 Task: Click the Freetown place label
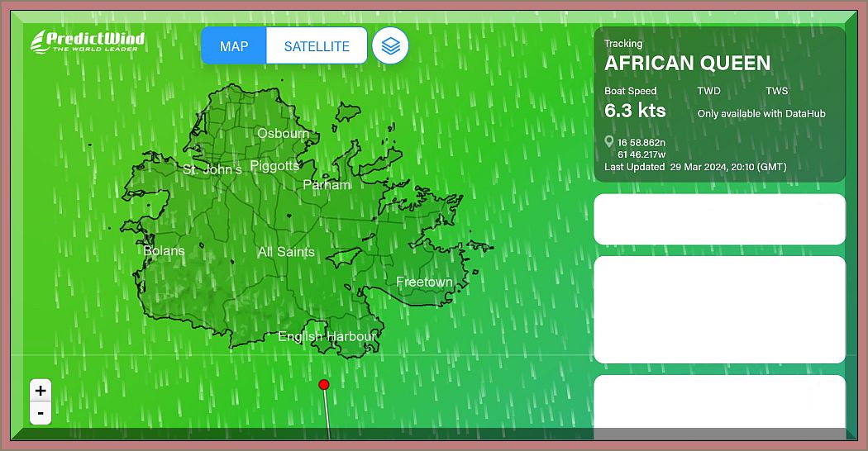click(424, 282)
